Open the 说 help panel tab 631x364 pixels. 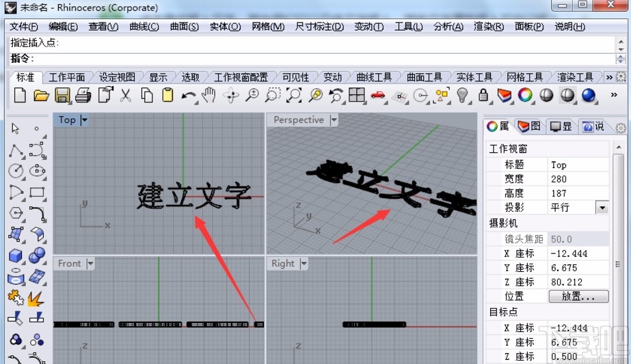click(593, 126)
